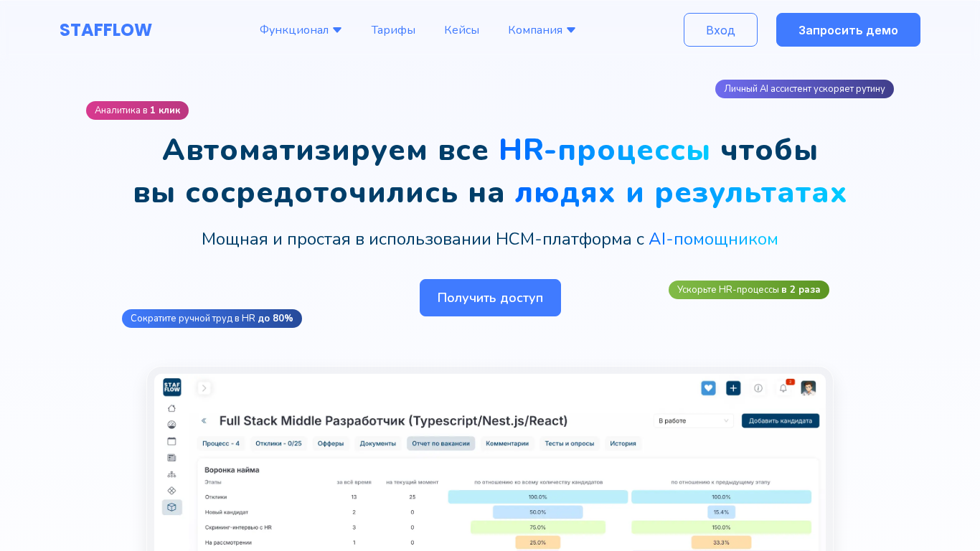The image size is (980, 551).
Task: Click the Воронка найма heading
Action: (232, 470)
